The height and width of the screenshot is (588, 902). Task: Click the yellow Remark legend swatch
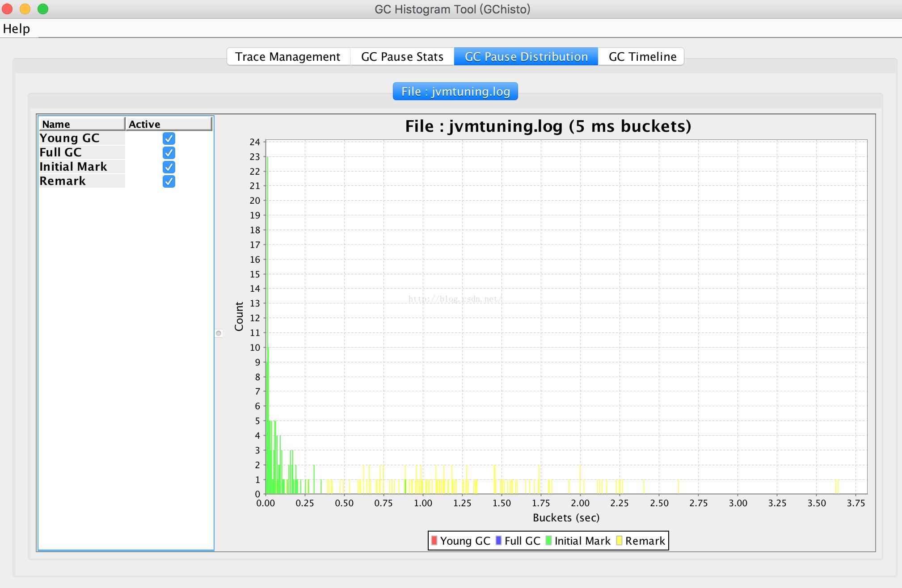click(619, 541)
